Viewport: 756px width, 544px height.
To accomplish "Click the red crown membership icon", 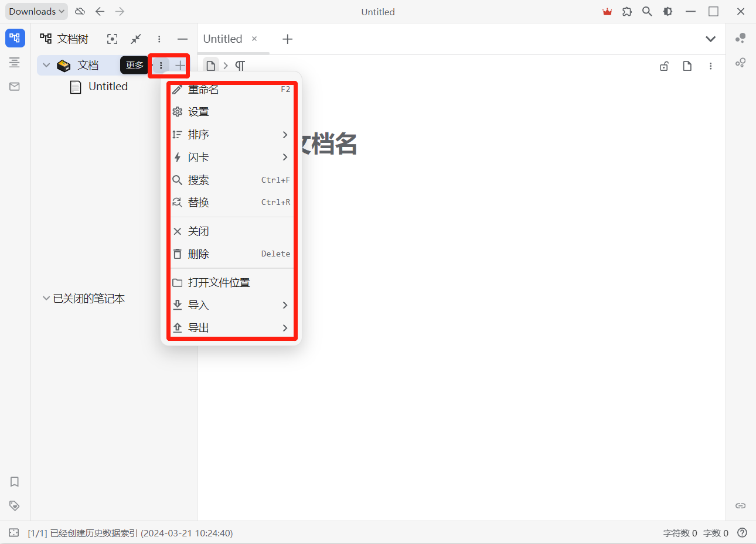I will click(x=607, y=11).
